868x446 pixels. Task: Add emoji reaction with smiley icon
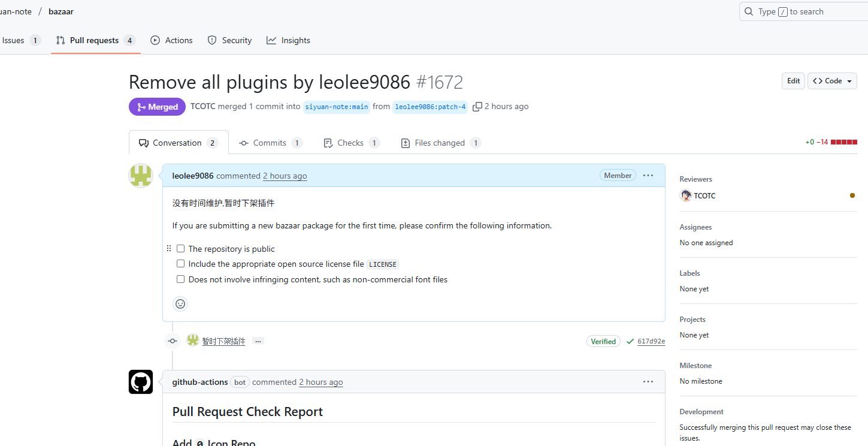[x=180, y=304]
